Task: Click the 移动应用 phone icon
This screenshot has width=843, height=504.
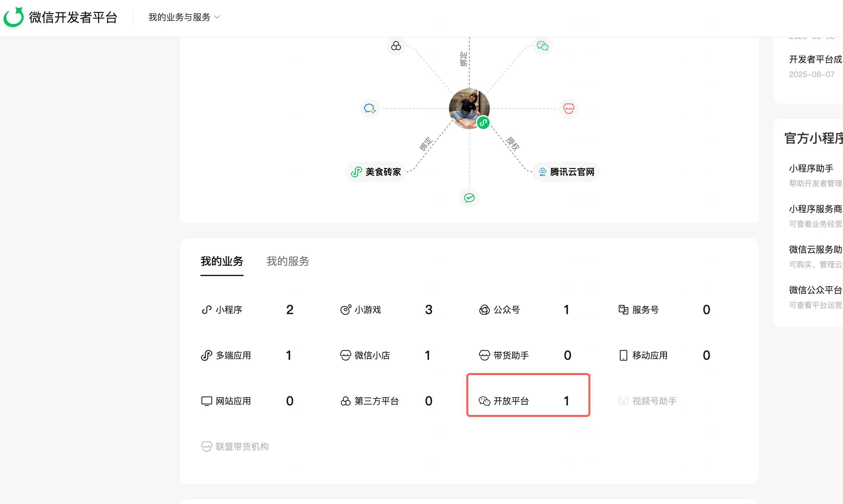Action: tap(623, 355)
